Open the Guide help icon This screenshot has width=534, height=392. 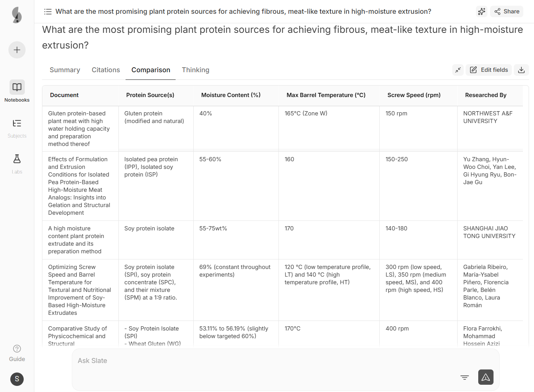[x=17, y=353]
